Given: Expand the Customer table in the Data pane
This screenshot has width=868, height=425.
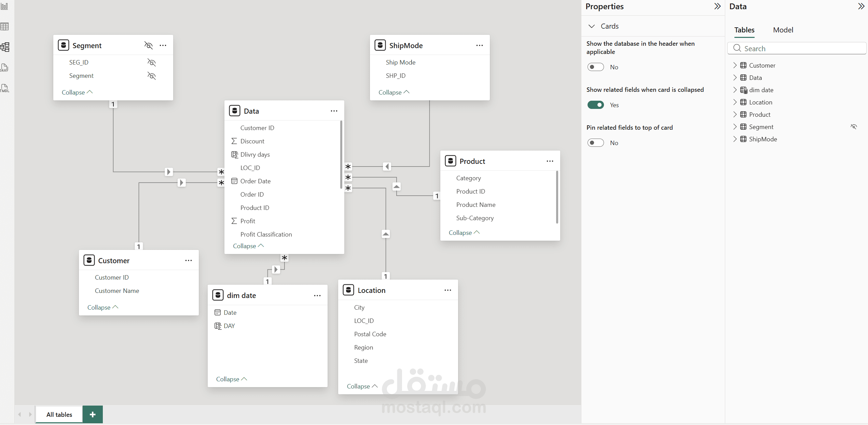Looking at the screenshot, I should pyautogui.click(x=735, y=65).
